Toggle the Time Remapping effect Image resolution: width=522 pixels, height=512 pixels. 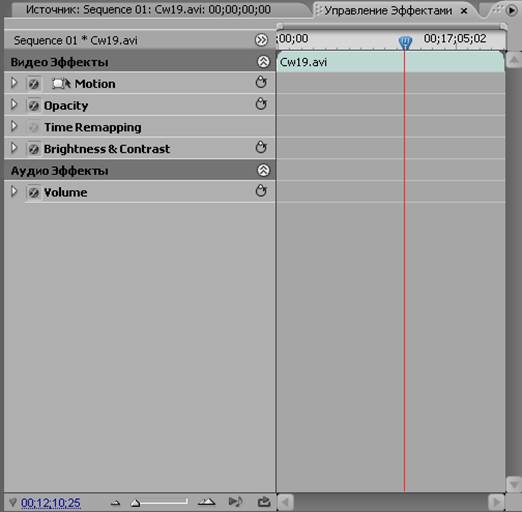click(x=33, y=127)
